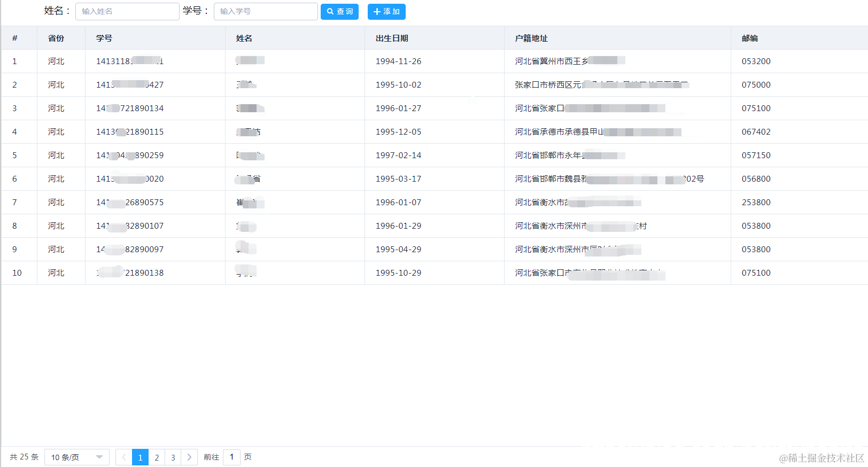
Task: Click postal code 056800
Action: pos(756,179)
